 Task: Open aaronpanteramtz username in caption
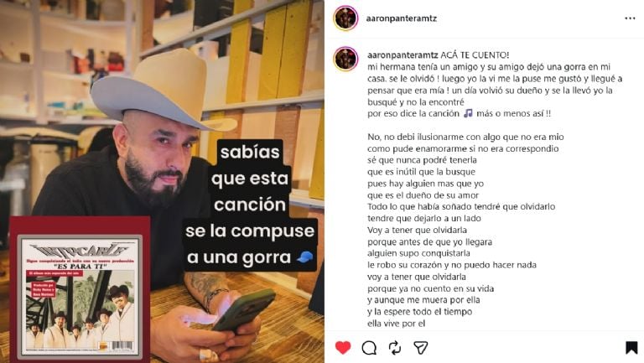tap(402, 55)
